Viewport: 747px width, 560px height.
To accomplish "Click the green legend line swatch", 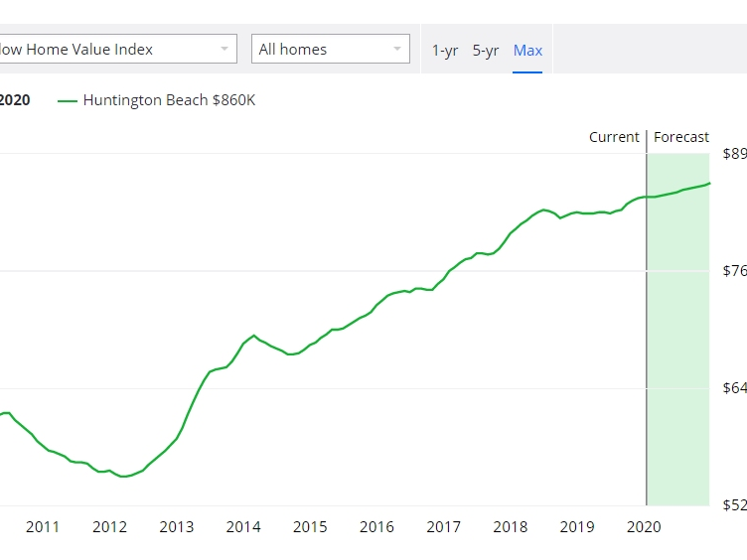I will [x=68, y=101].
